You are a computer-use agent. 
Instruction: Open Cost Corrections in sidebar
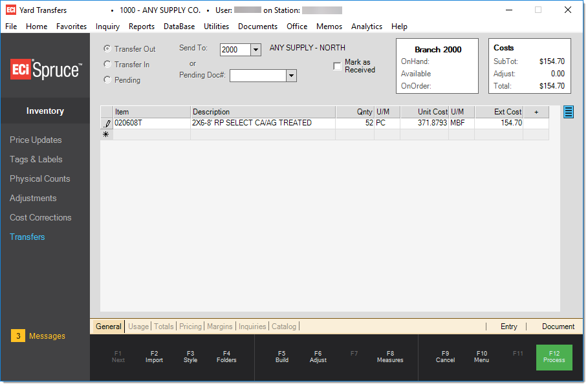click(41, 219)
